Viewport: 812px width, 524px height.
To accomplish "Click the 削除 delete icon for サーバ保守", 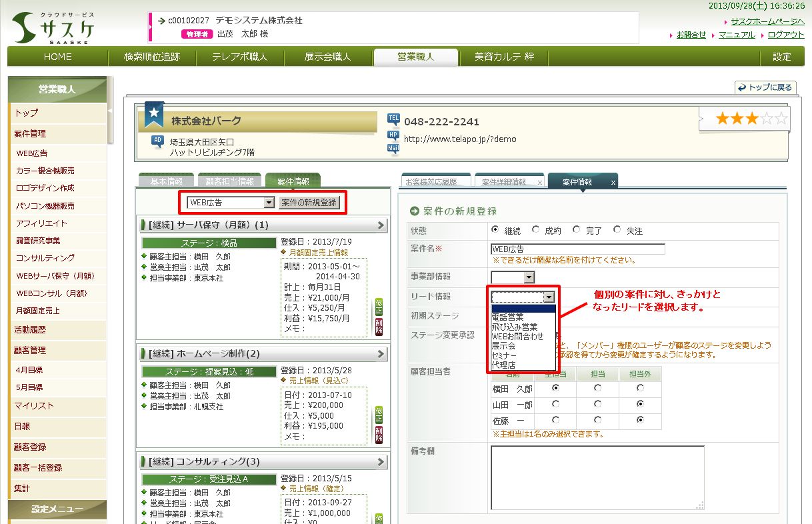I will pyautogui.click(x=379, y=327).
